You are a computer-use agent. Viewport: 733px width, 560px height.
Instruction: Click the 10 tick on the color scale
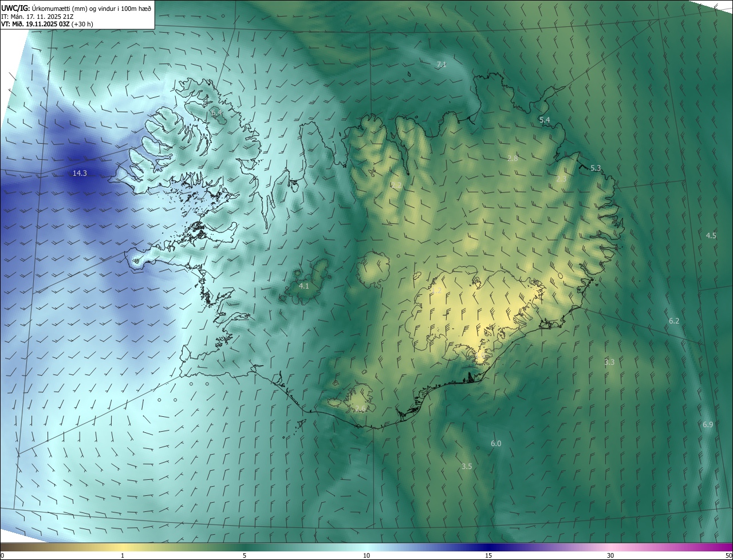coord(366,555)
